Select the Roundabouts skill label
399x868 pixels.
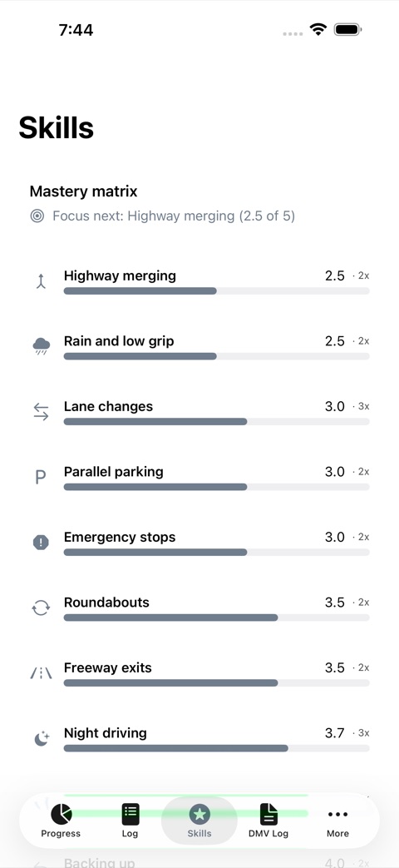pyautogui.click(x=106, y=603)
